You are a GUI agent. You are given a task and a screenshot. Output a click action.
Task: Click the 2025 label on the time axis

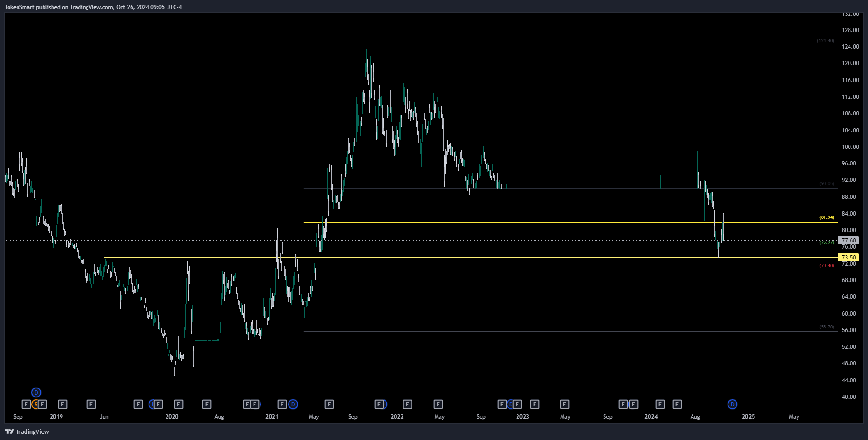[x=748, y=417]
